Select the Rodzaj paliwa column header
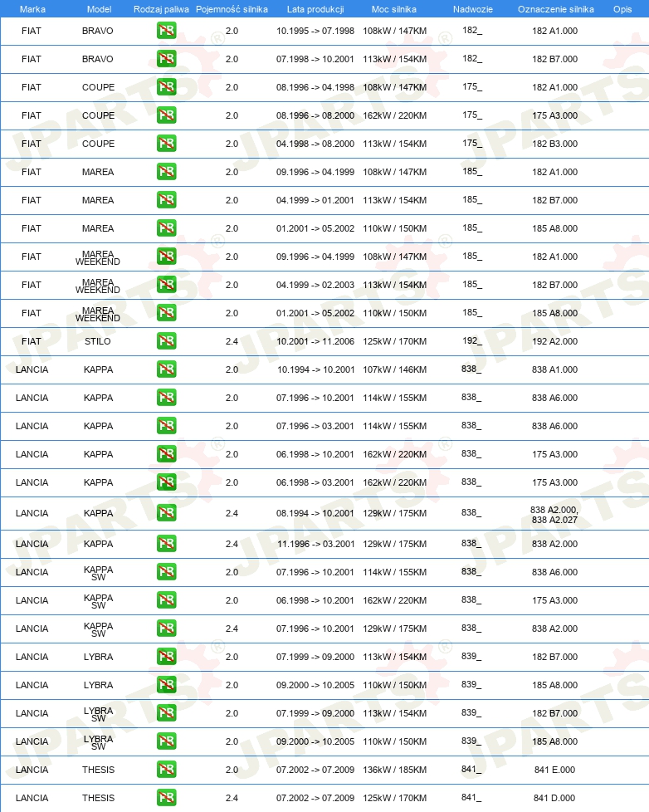This screenshot has width=649, height=812. pos(161,9)
